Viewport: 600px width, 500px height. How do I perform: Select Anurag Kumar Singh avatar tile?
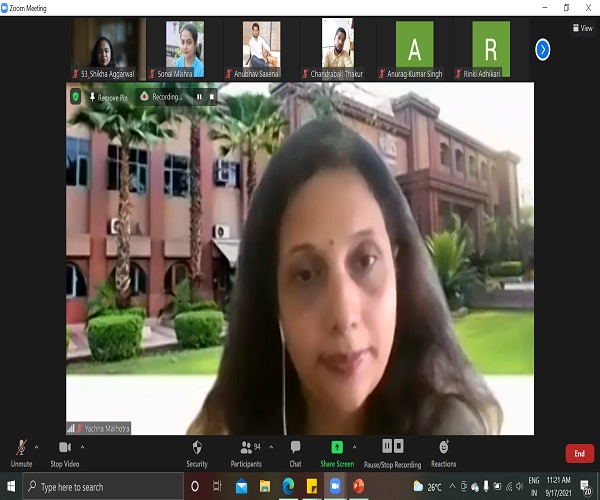[x=414, y=49]
